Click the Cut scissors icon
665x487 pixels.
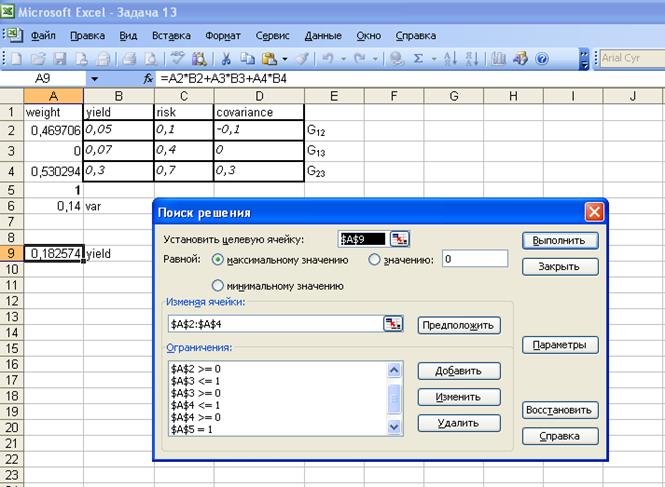pyautogui.click(x=228, y=59)
